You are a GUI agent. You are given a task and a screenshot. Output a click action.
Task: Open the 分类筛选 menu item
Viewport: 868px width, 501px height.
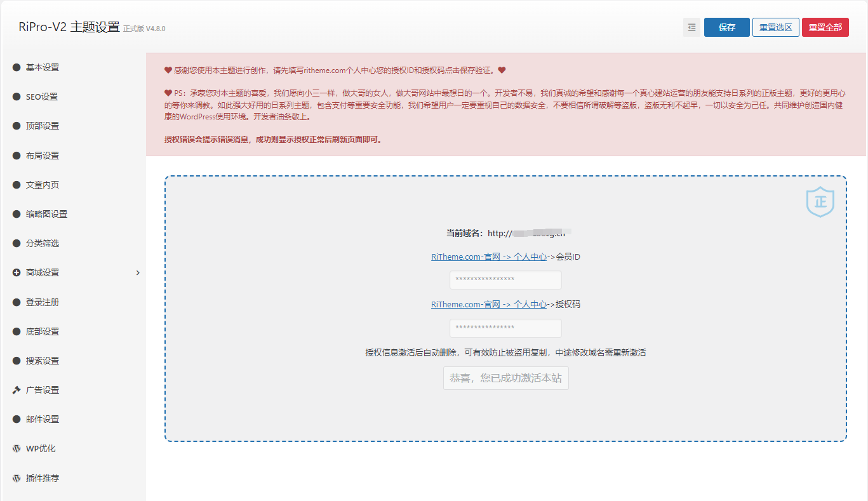pos(73,243)
